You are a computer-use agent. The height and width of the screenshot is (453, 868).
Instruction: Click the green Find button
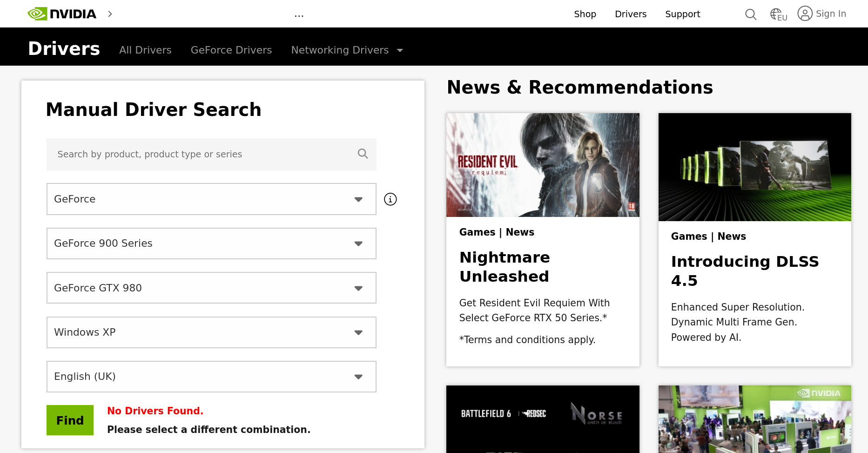pyautogui.click(x=70, y=420)
